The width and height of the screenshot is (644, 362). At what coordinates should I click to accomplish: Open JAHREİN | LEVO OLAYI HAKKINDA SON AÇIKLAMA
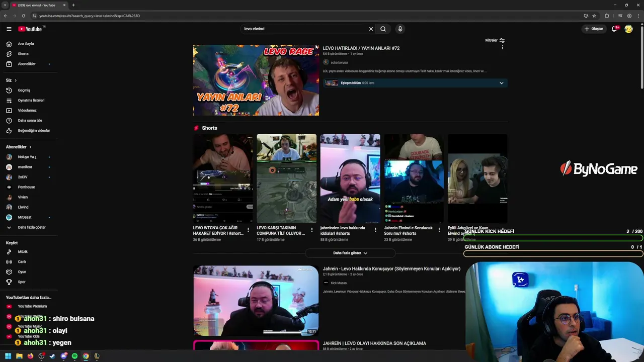[374, 343]
